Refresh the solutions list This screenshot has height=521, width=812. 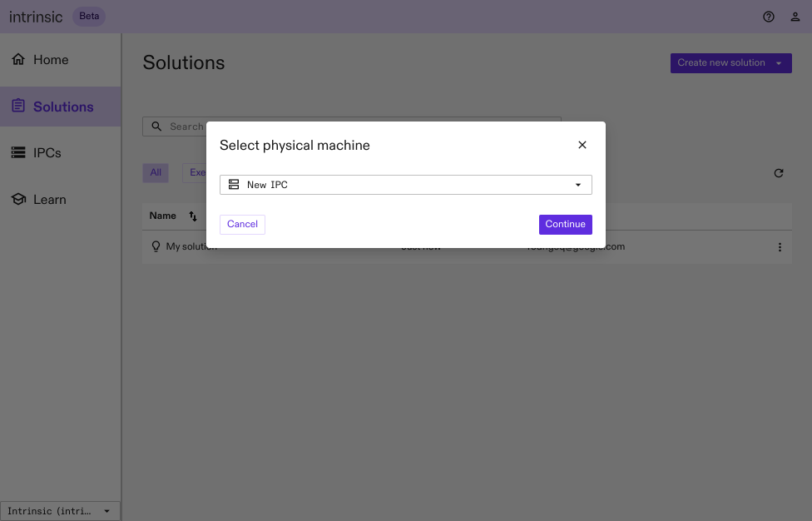[779, 173]
